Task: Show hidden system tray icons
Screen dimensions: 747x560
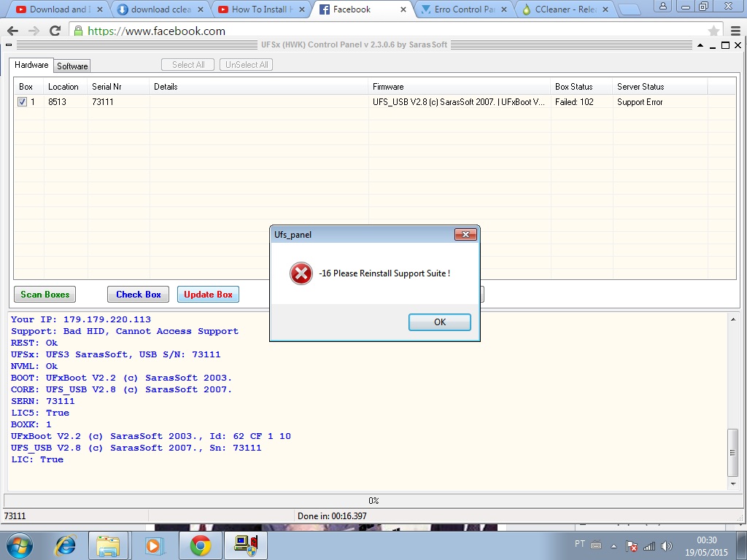Action: (614, 546)
